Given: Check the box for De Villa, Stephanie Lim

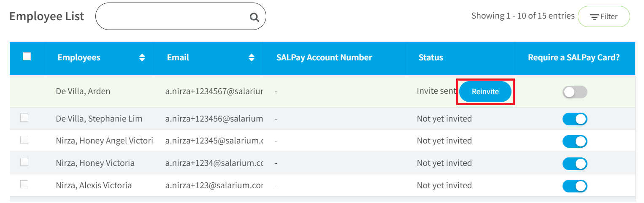Looking at the screenshot, I should pyautogui.click(x=24, y=118).
